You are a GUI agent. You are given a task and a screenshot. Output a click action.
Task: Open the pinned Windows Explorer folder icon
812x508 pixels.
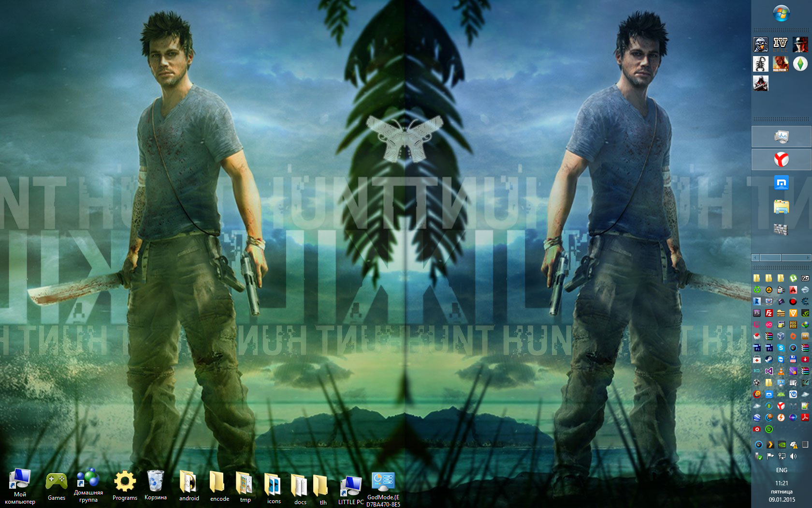(x=782, y=207)
